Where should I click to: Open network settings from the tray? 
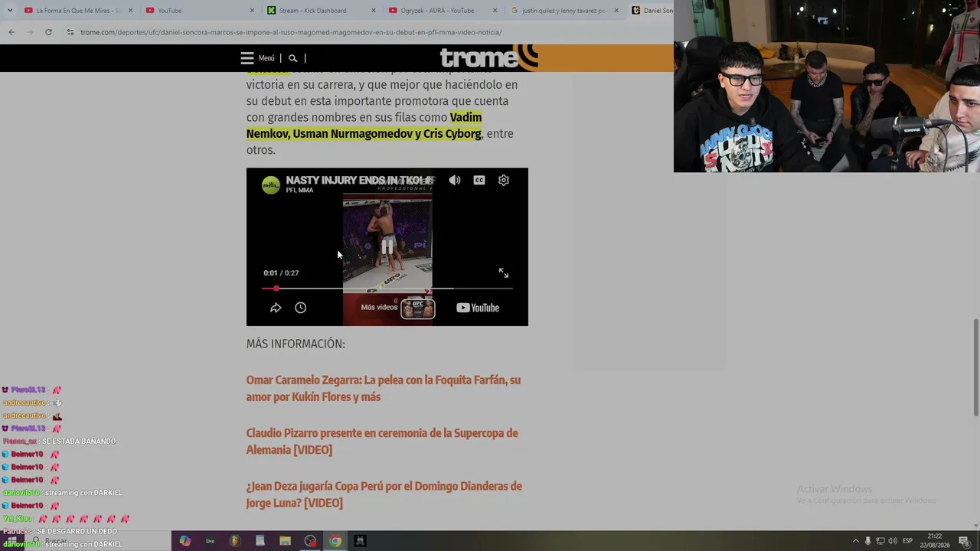pyautogui.click(x=880, y=541)
